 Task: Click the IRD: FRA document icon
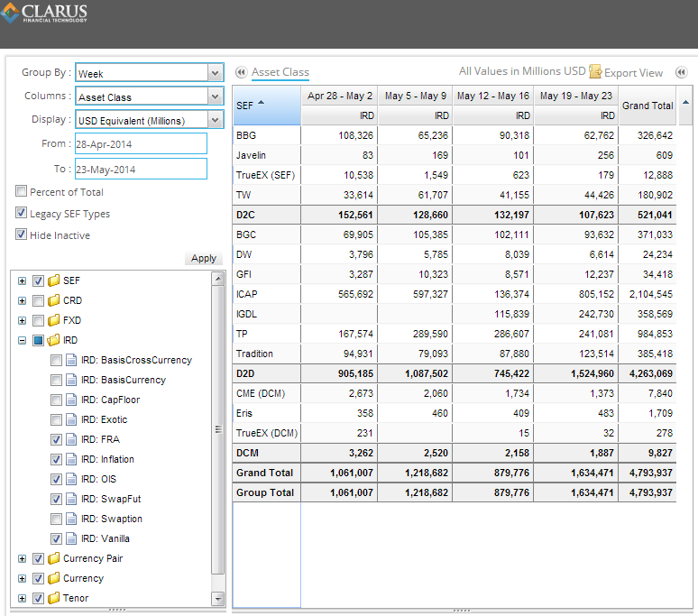pyautogui.click(x=71, y=439)
